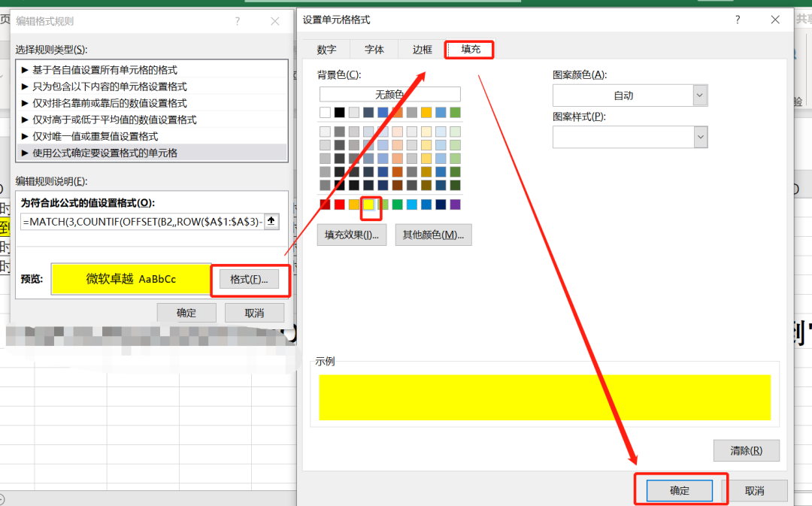812x506 pixels.
Task: Select the 填充 tab
Action: click(x=470, y=49)
